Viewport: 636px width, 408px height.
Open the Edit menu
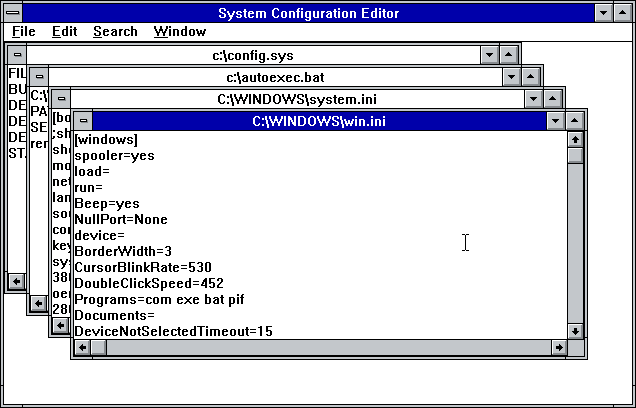65,31
